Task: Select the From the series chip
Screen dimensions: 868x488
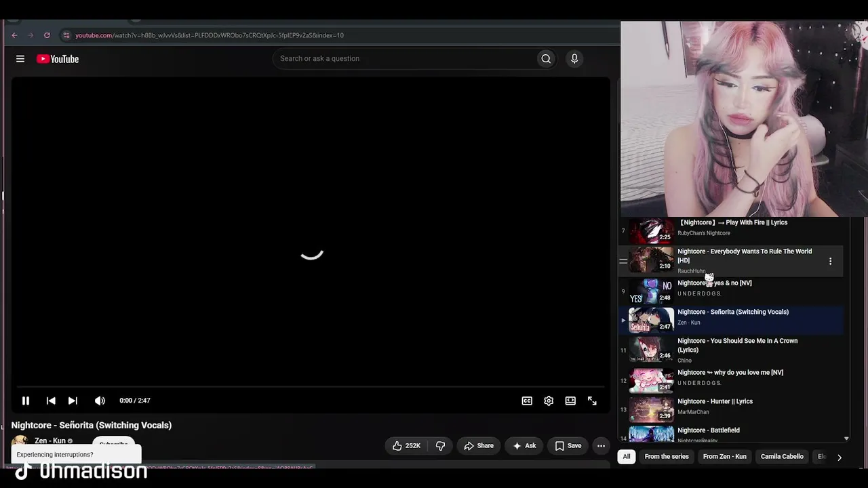Action: click(x=667, y=457)
